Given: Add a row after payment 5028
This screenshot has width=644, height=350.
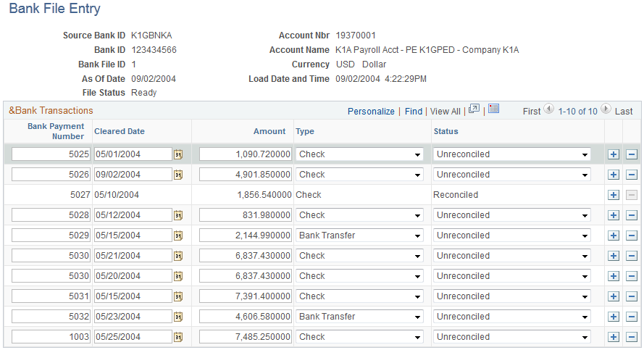Looking at the screenshot, I should [x=614, y=215].
